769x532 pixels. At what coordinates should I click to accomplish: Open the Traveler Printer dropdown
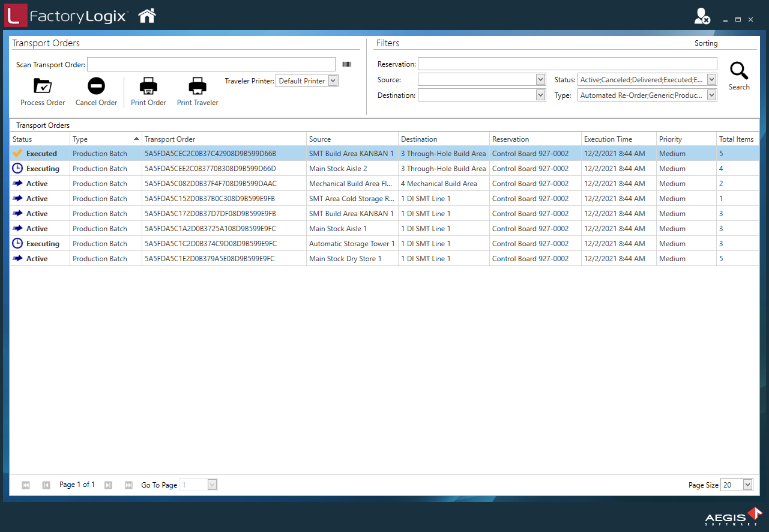point(333,80)
